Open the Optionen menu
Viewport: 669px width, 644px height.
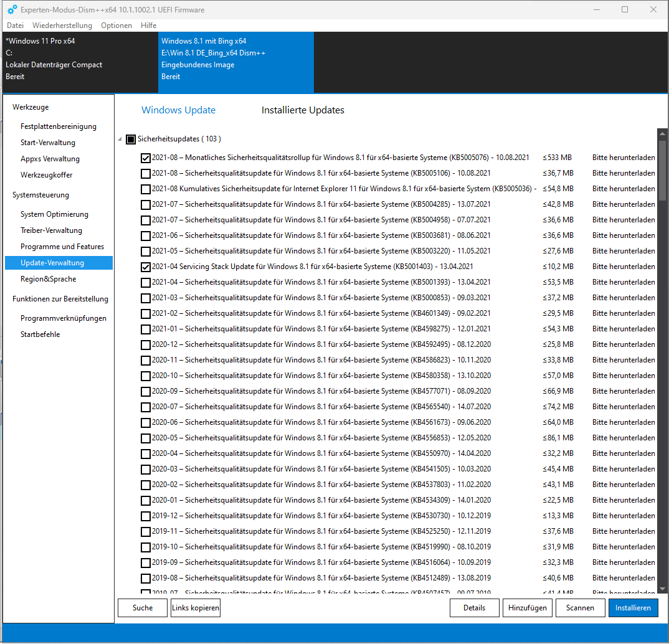click(116, 25)
